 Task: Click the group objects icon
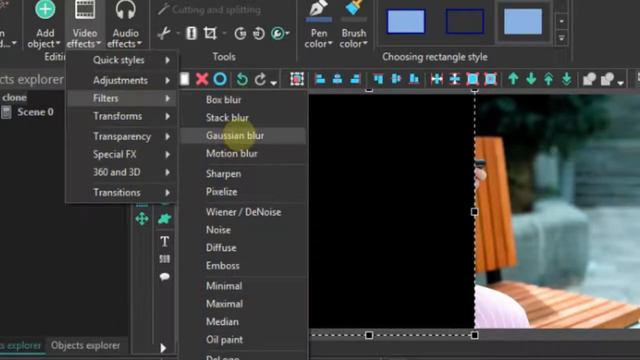(x=589, y=79)
